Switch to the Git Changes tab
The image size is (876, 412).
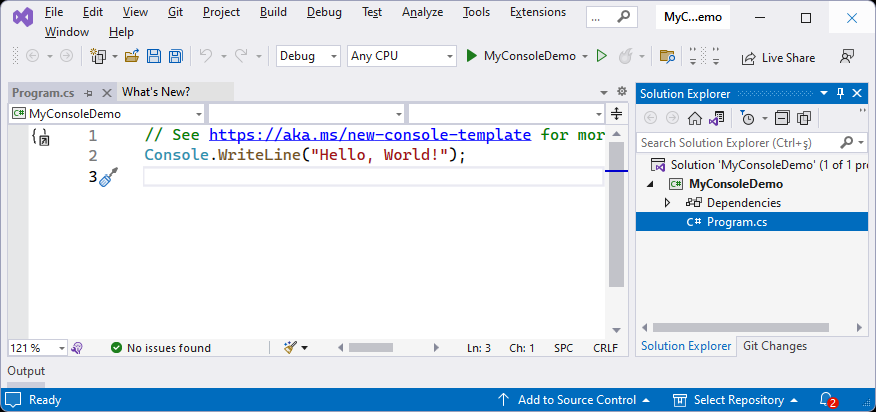point(774,346)
